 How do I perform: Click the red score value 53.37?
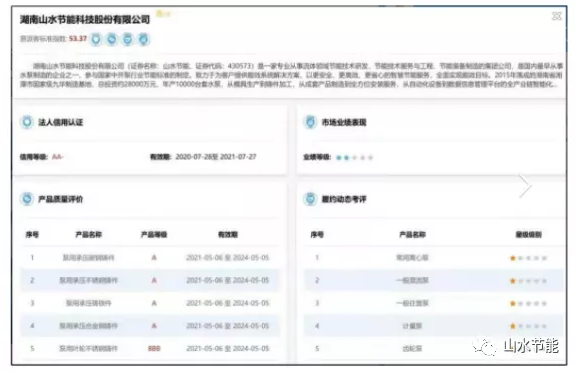[x=78, y=38]
